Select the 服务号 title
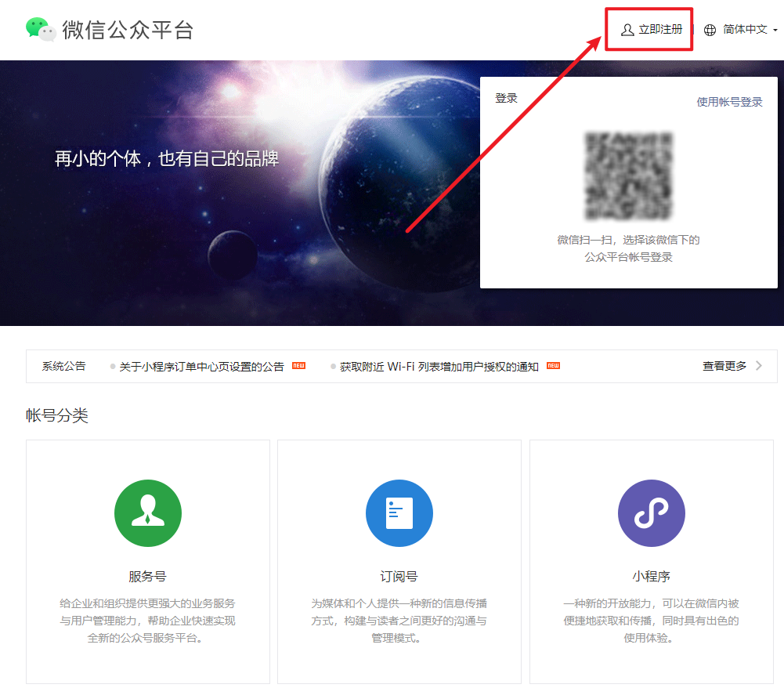The height and width of the screenshot is (688, 784). click(147, 577)
